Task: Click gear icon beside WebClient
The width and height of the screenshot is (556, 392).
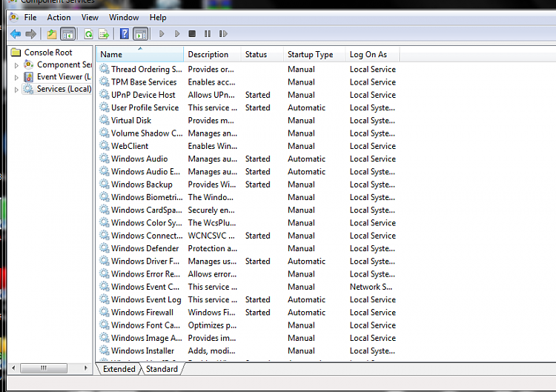Action: (105, 146)
